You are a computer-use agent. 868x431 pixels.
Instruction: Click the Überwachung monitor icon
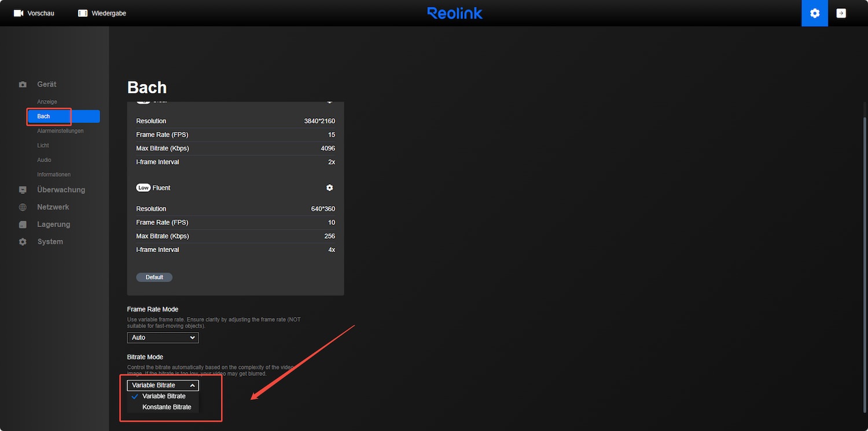(23, 190)
